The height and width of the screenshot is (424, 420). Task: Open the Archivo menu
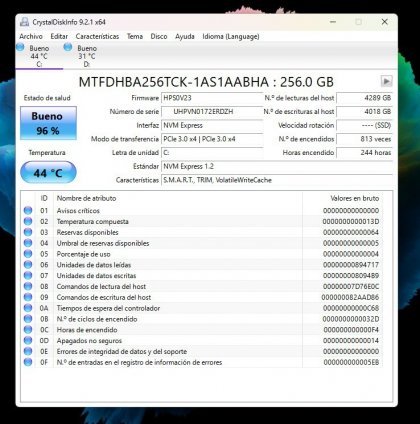[31, 36]
